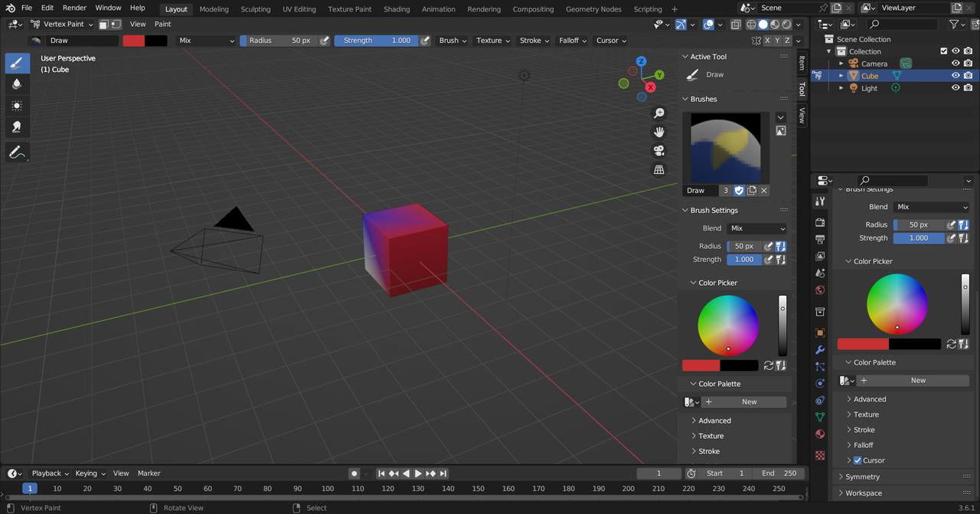Screen dimensions: 980x514
Task: Hide the Cube in the outliner
Action: tap(955, 76)
